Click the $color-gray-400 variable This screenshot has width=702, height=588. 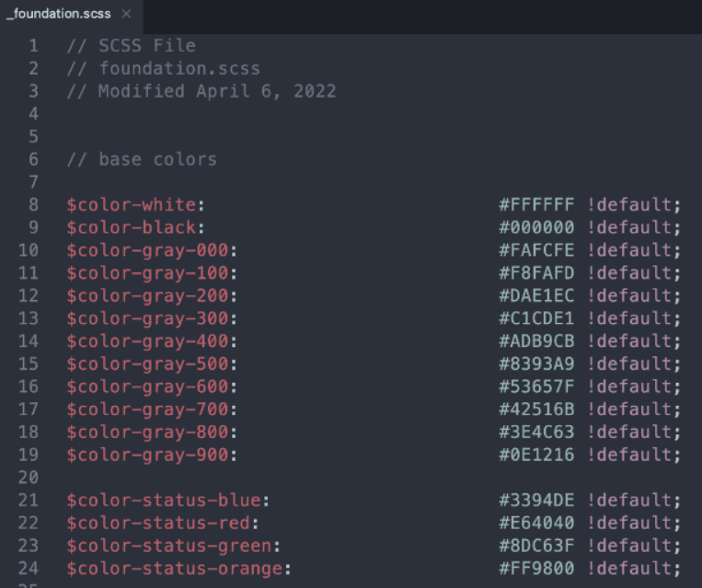147,341
